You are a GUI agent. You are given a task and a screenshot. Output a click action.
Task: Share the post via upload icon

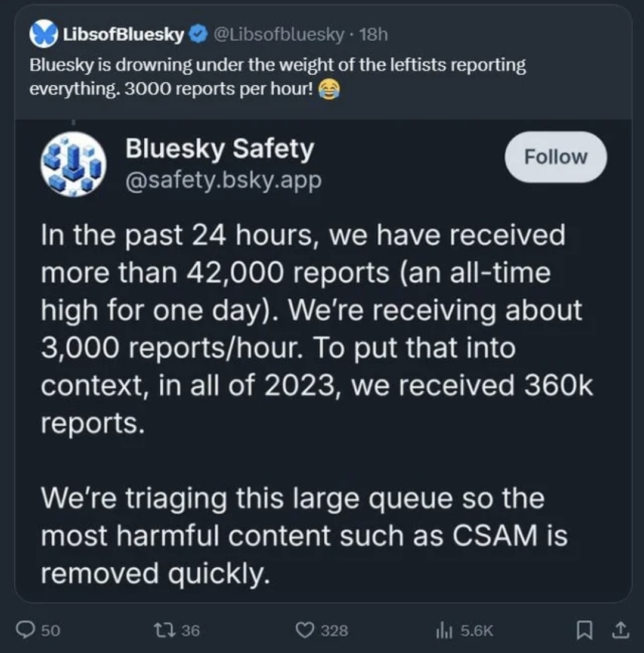point(620,629)
